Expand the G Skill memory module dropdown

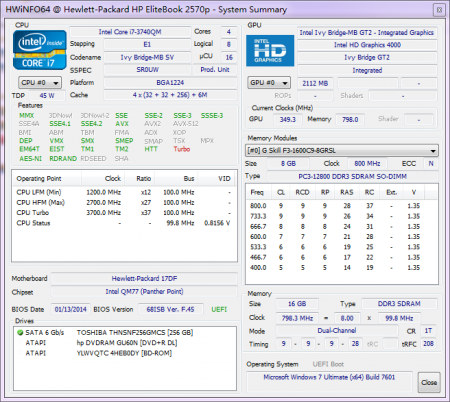[342, 151]
